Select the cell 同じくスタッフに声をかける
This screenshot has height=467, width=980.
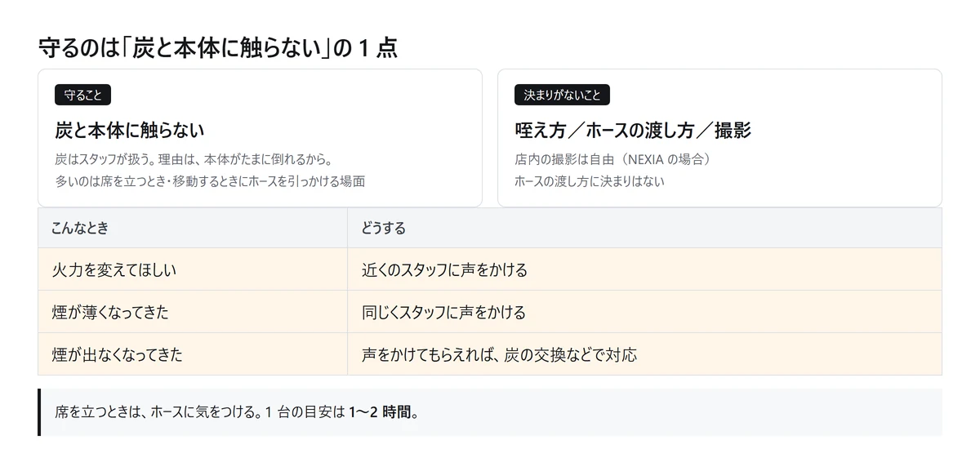(644, 312)
